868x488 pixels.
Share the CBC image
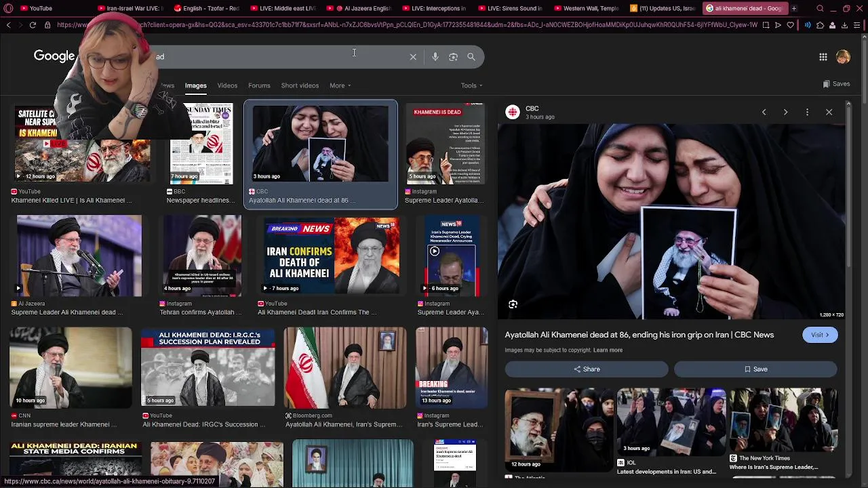pos(587,369)
